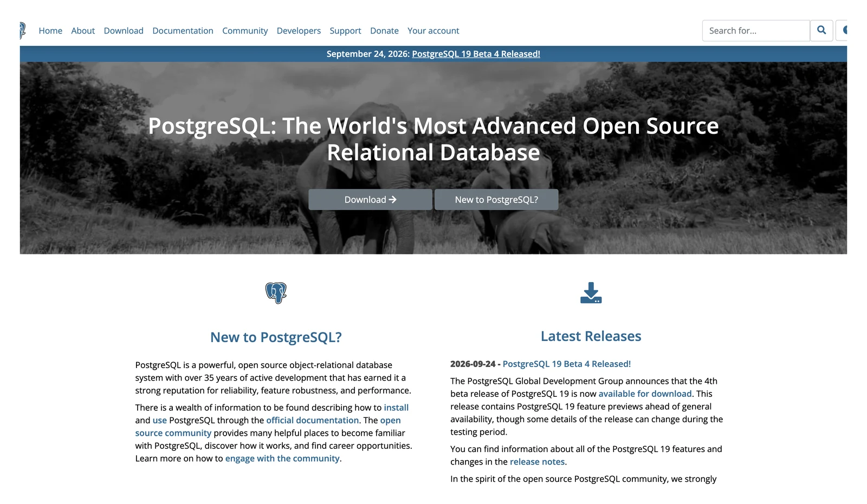The image size is (867, 504).
Task: Follow the 'use' link in the intro text
Action: coord(160,420)
